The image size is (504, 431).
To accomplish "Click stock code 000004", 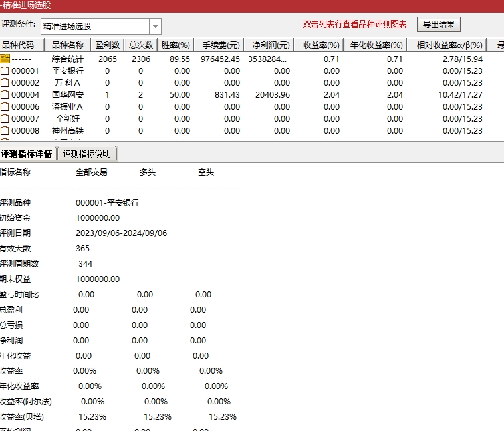I will pos(25,95).
